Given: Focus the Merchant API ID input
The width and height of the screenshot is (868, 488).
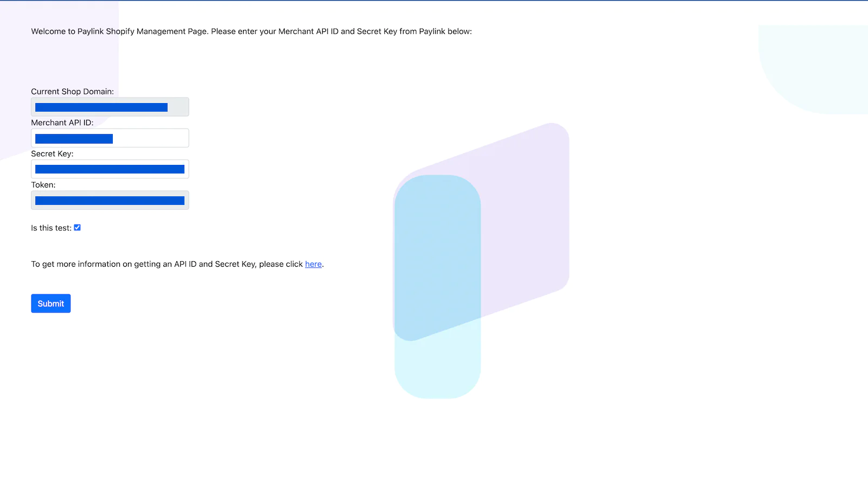Looking at the screenshot, I should click(110, 138).
